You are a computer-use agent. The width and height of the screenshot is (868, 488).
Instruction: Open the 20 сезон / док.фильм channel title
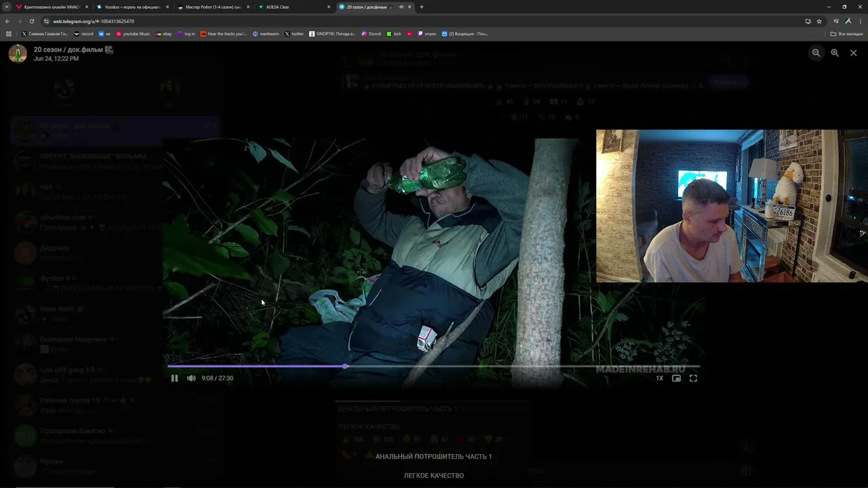point(73,49)
